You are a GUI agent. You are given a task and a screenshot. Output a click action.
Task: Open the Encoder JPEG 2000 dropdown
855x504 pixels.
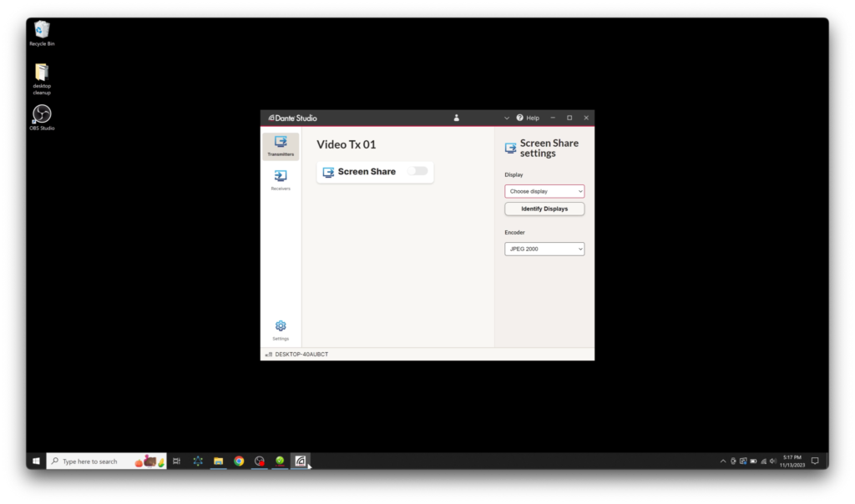(544, 249)
